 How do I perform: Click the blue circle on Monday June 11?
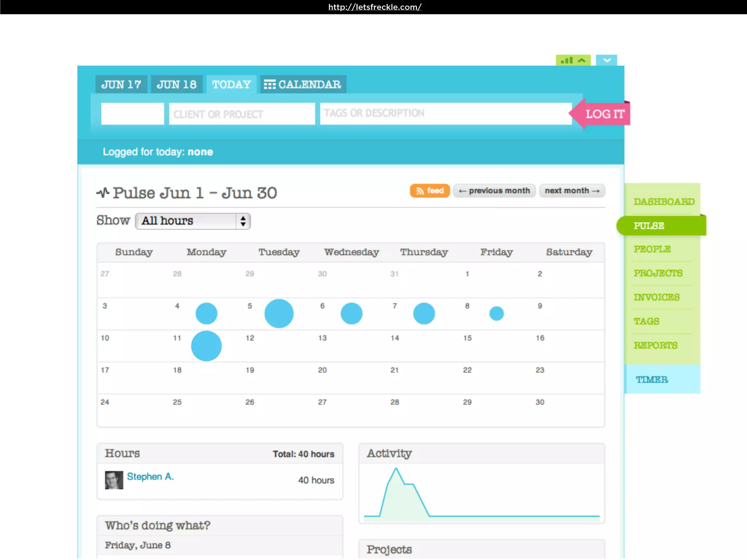coord(206,346)
